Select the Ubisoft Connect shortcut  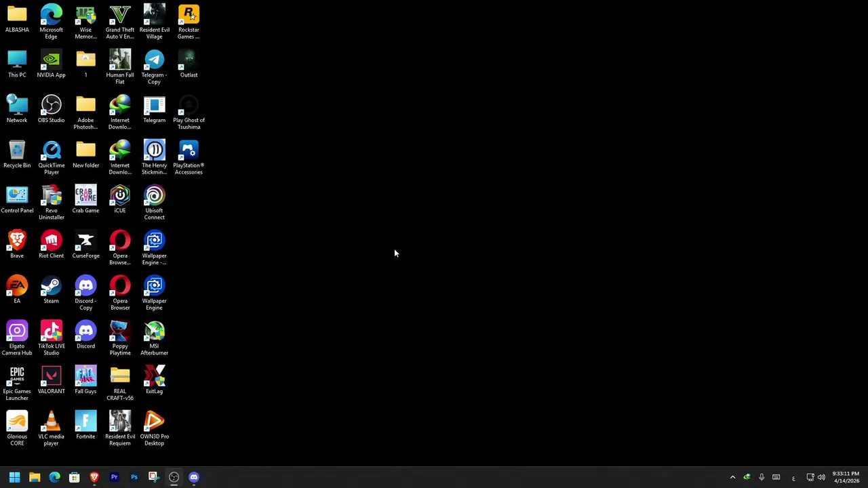154,203
